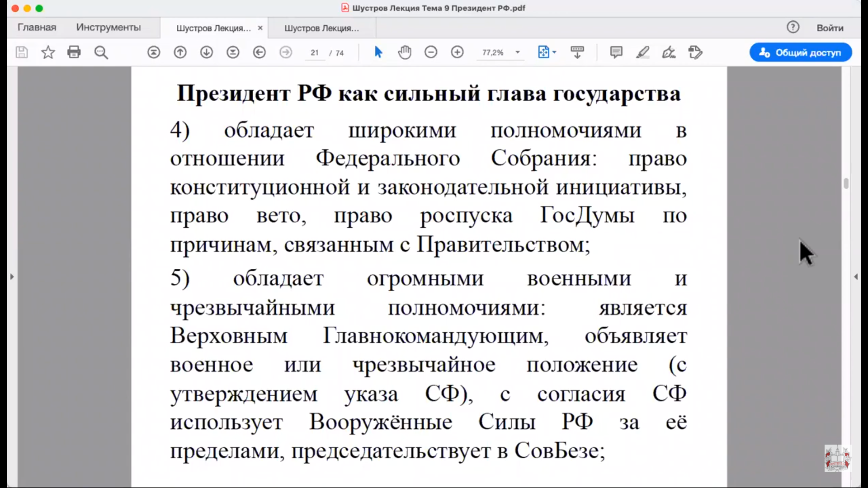Go back to previous view icon
This screenshot has width=868, height=488.
point(259,52)
